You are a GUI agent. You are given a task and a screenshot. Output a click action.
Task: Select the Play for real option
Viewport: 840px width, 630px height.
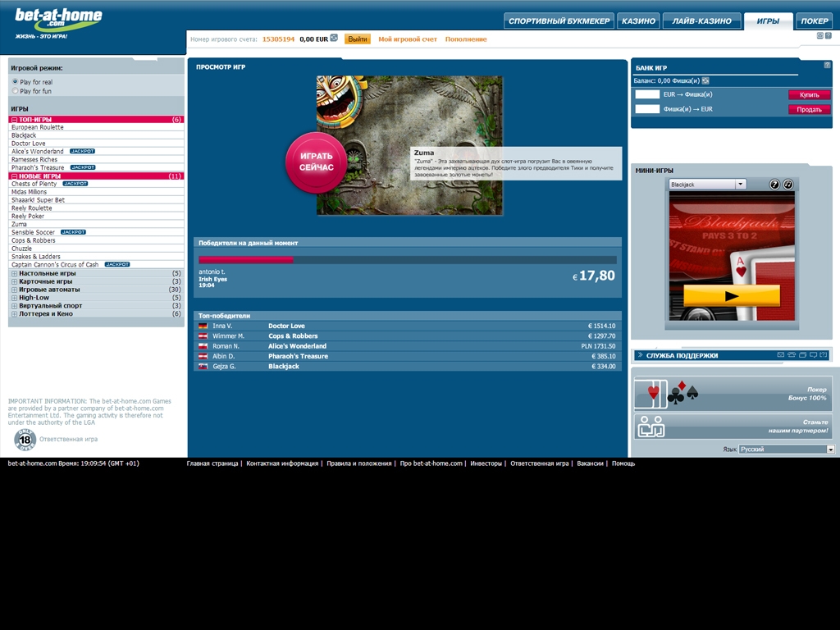click(16, 82)
